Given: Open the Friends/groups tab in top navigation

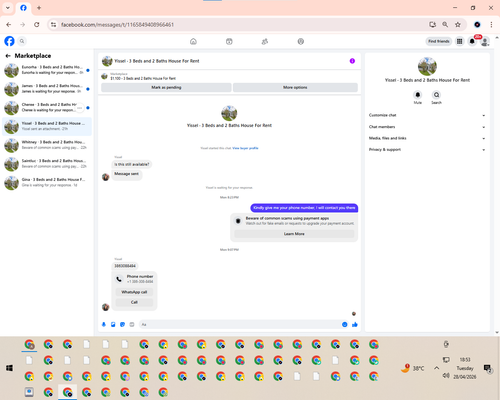Looking at the screenshot, I should [265, 41].
